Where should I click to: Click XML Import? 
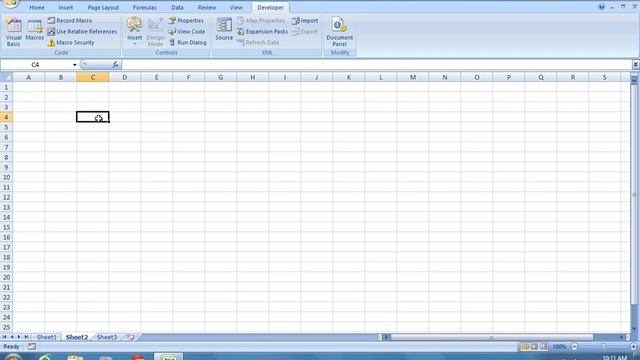coord(305,20)
